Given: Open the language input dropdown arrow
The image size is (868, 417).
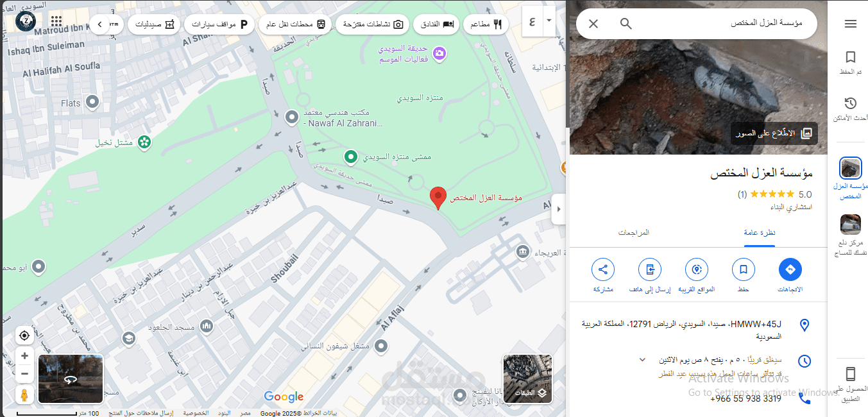Looking at the screenshot, I should [549, 21].
